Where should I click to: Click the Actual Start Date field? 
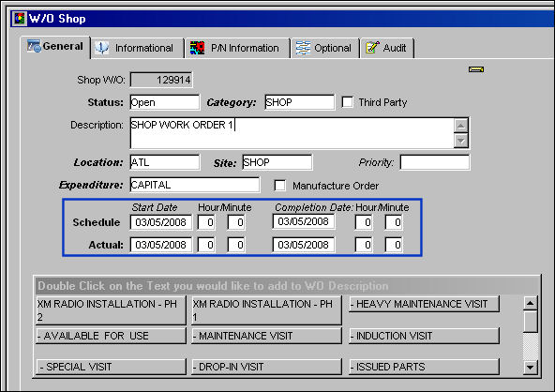click(161, 245)
